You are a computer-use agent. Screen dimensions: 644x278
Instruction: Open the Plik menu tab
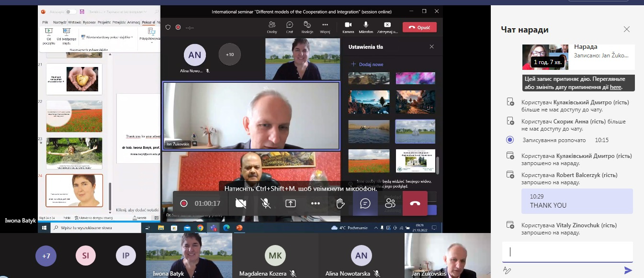45,22
